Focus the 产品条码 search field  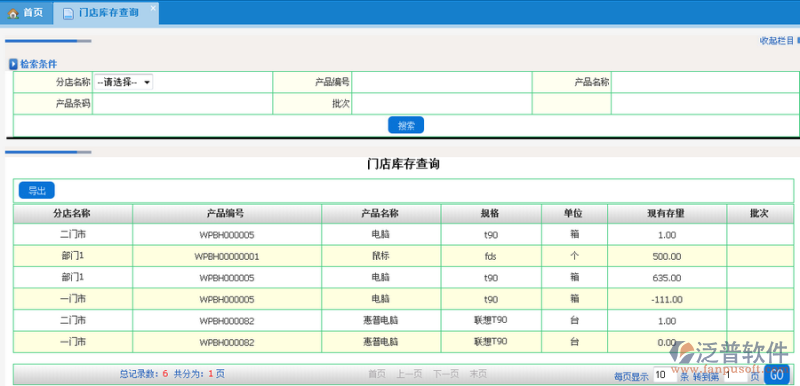point(182,104)
